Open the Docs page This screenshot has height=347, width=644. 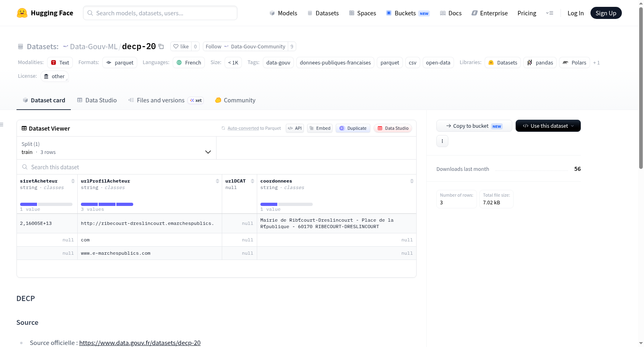(x=451, y=13)
